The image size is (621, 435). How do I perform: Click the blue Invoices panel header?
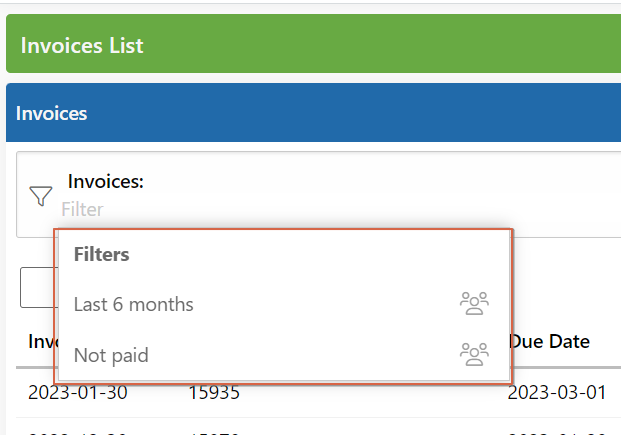[x=313, y=113]
